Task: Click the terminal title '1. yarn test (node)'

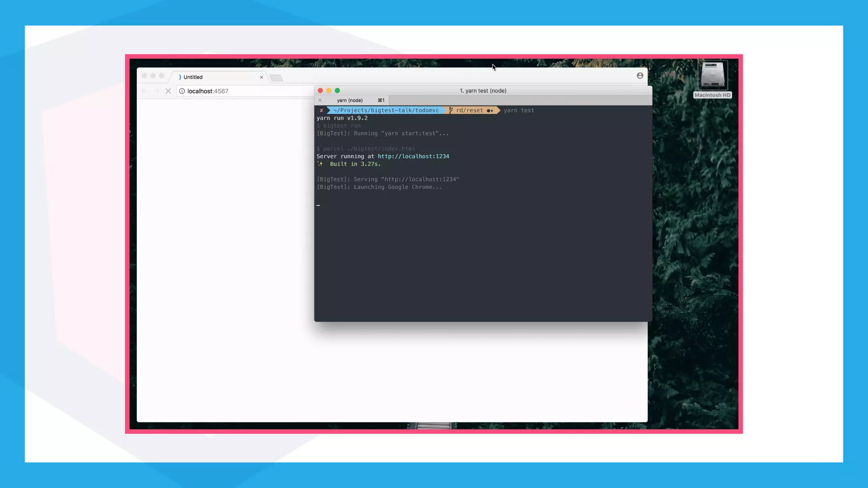Action: [x=483, y=91]
